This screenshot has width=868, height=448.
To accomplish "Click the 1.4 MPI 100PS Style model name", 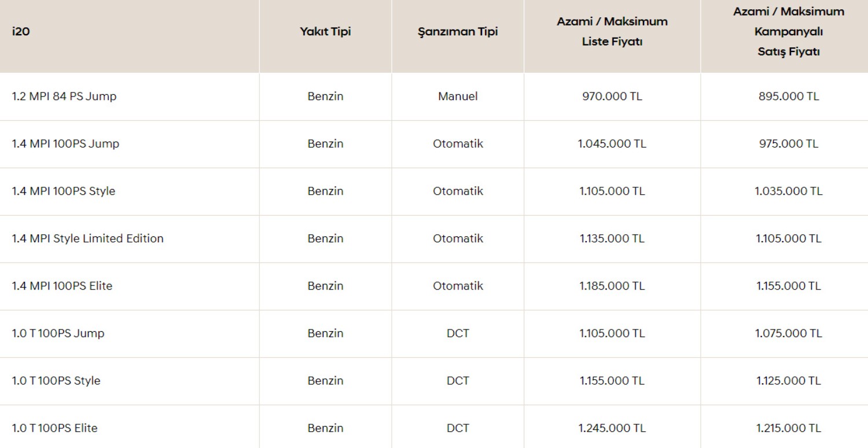I will (x=64, y=191).
